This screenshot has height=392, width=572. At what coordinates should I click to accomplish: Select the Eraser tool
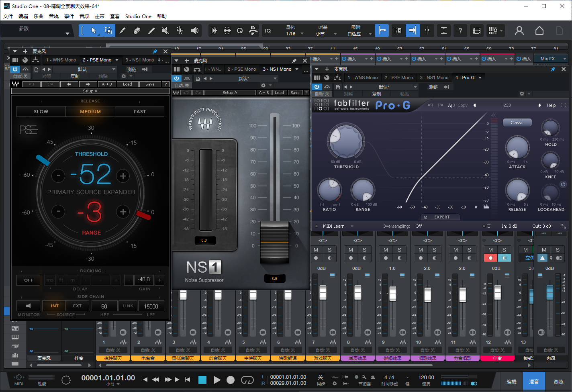pyautogui.click(x=137, y=31)
